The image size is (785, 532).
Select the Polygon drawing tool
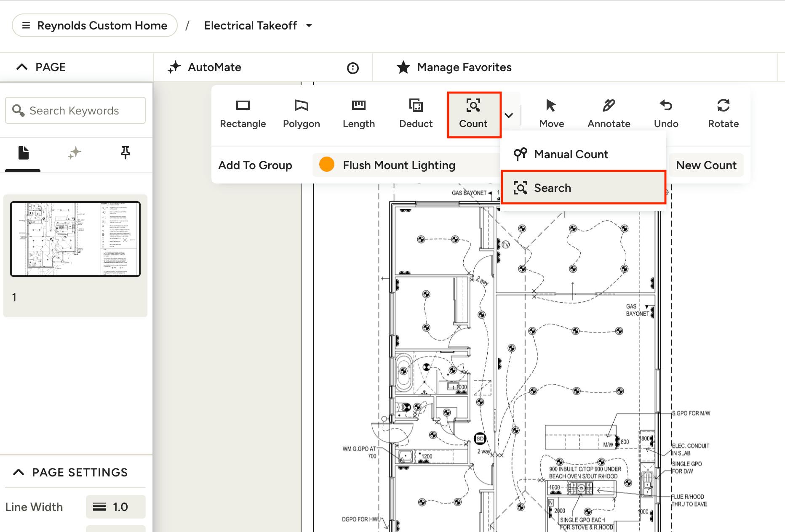(x=301, y=114)
